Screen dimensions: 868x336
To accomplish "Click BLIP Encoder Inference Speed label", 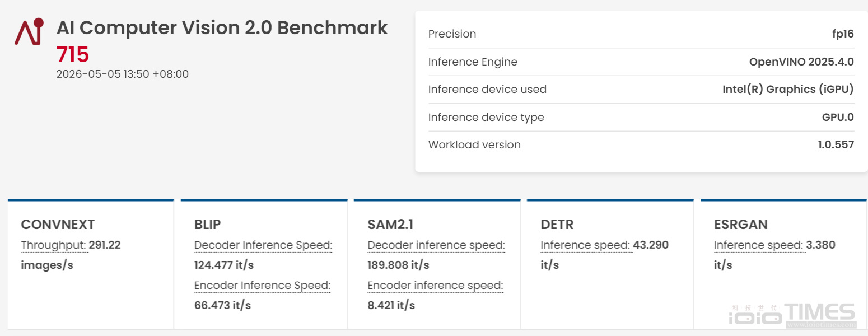I will [263, 286].
